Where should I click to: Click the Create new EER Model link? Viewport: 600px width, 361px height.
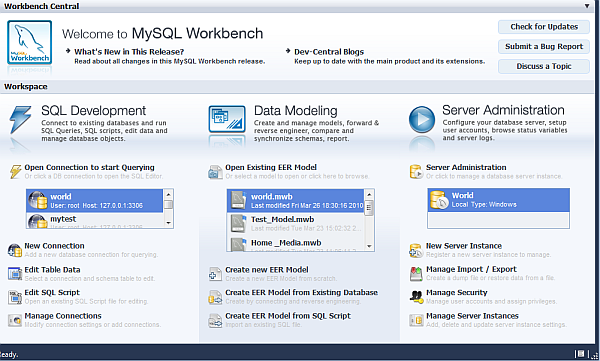pyautogui.click(x=267, y=270)
